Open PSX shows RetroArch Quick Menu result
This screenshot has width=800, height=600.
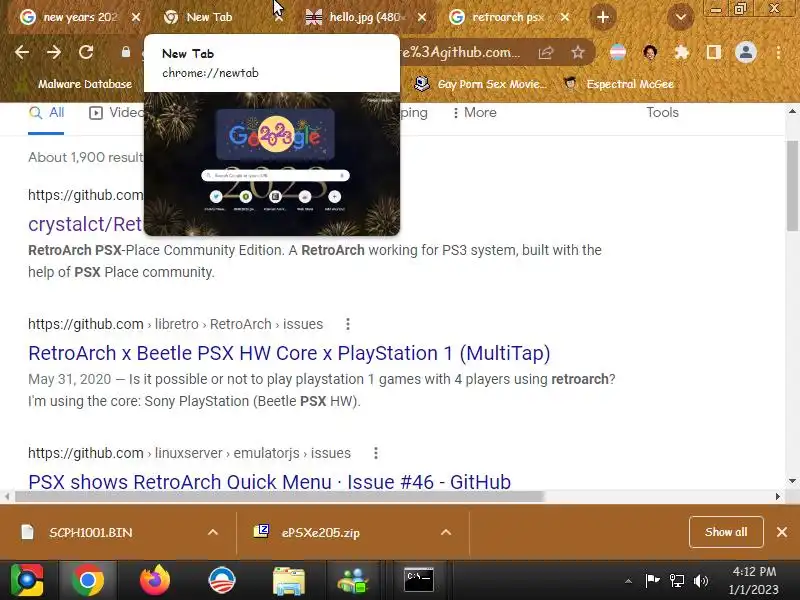point(269,482)
